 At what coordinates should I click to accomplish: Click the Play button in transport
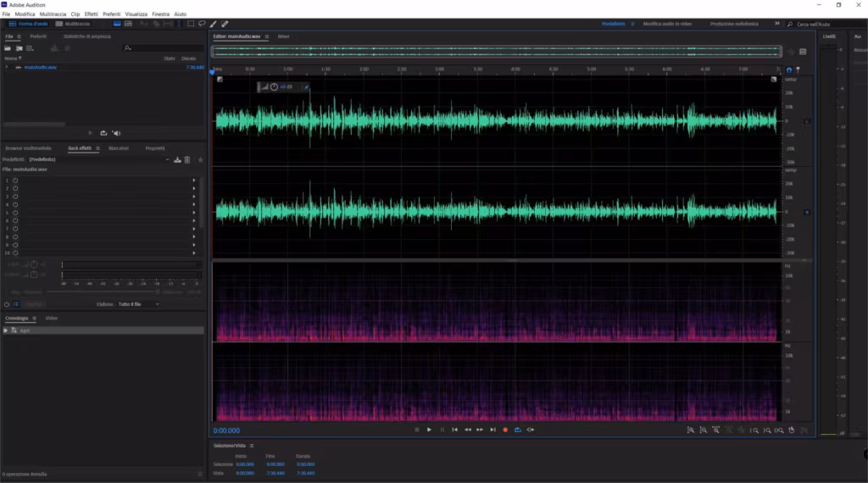click(x=429, y=430)
